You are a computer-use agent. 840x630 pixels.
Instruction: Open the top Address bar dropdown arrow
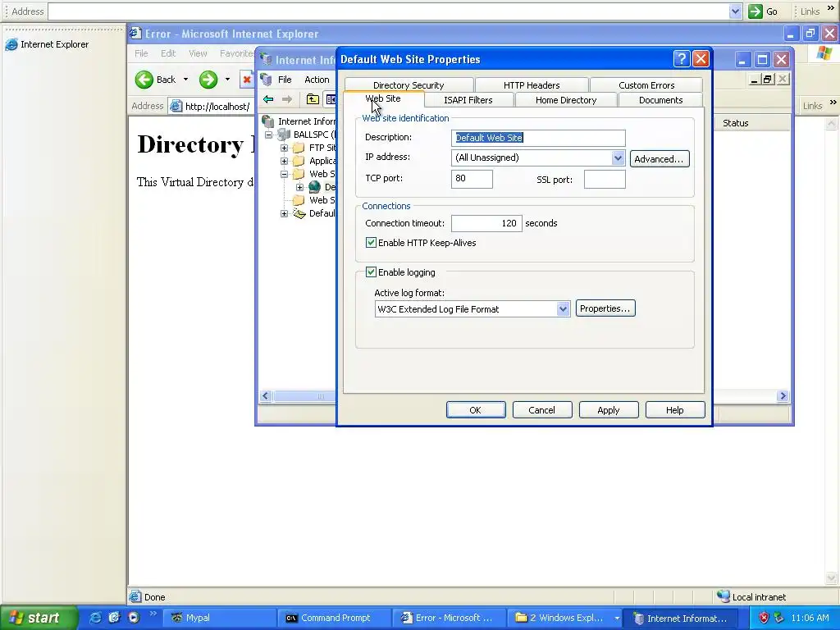735,11
